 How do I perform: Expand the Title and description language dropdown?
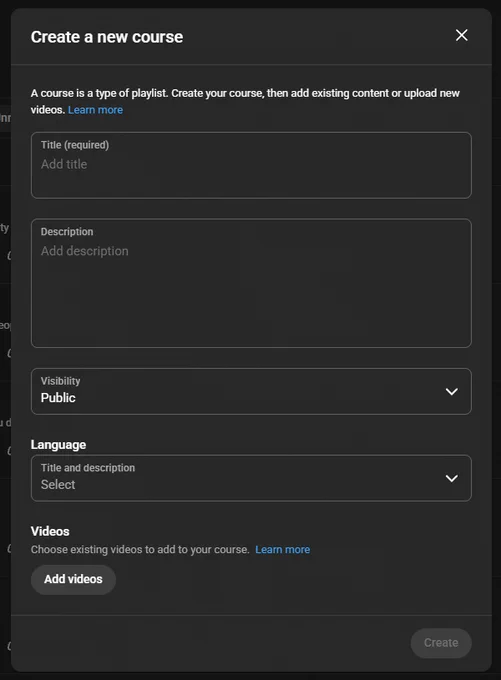(x=251, y=478)
